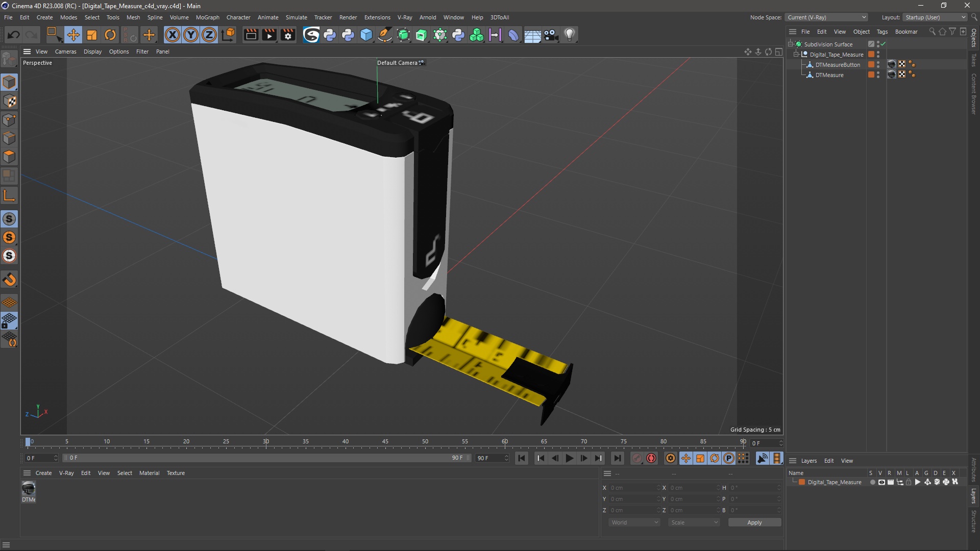The height and width of the screenshot is (551, 980).
Task: Toggle X axis lock
Action: click(x=173, y=35)
